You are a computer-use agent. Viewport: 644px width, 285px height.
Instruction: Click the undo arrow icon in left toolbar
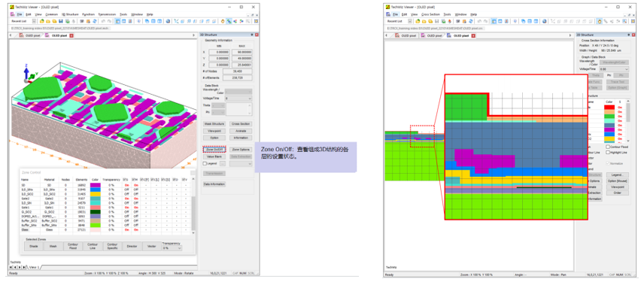[103, 21]
